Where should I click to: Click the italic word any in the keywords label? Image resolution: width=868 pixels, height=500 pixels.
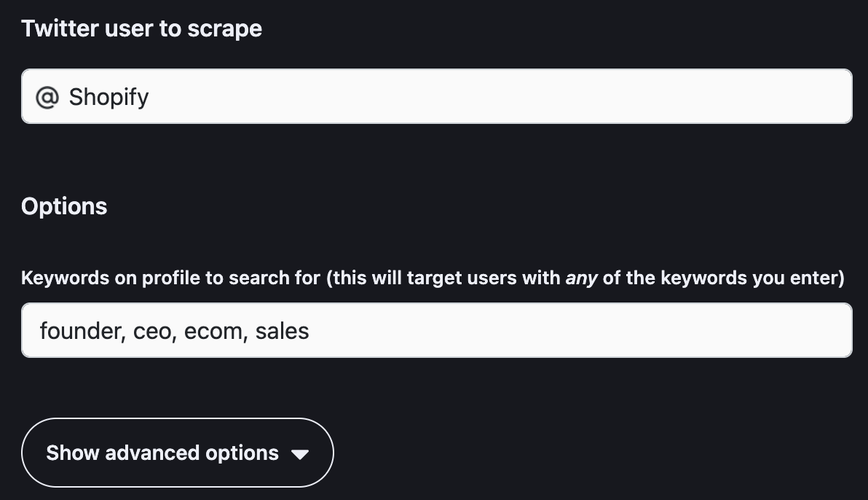click(581, 278)
